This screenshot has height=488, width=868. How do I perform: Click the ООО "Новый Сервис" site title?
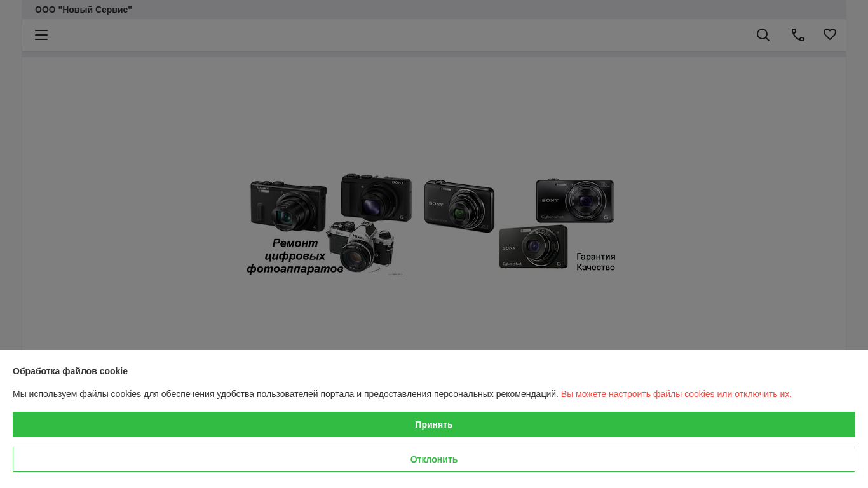(x=83, y=10)
